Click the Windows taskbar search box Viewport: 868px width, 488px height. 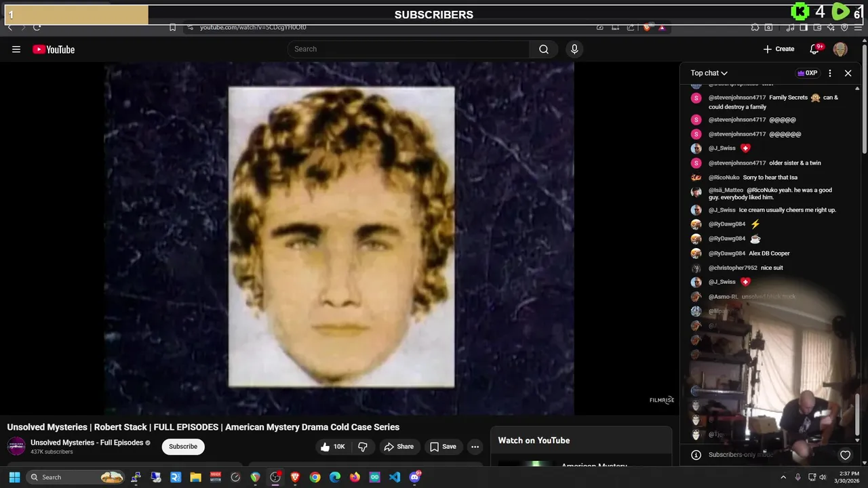75,477
